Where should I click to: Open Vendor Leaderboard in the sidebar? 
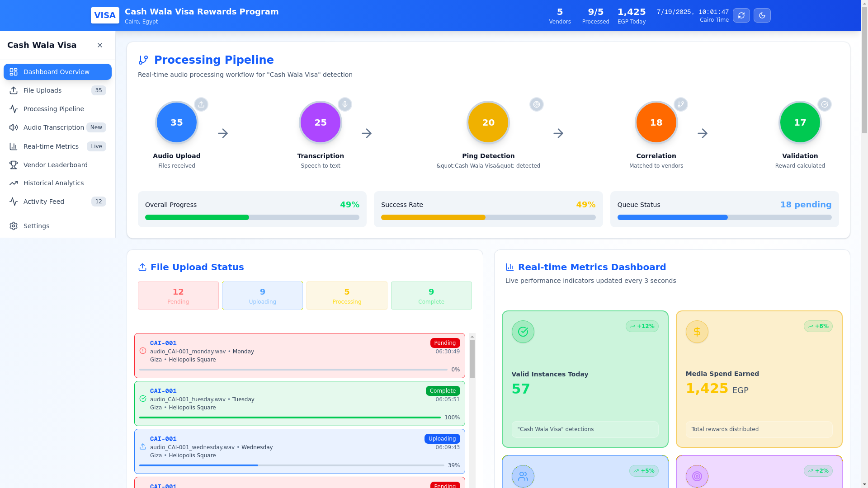[57, 165]
